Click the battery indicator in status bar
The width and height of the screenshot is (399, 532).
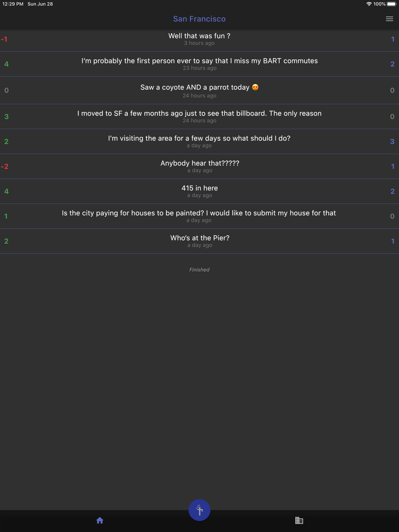click(391, 4)
